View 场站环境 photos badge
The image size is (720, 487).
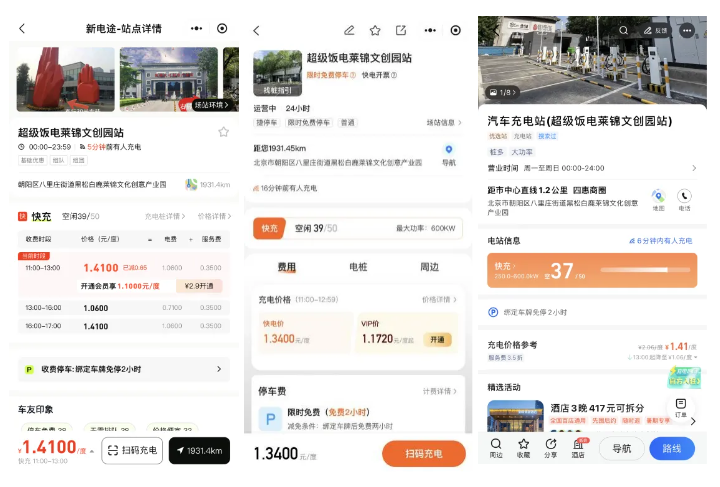pyautogui.click(x=211, y=105)
